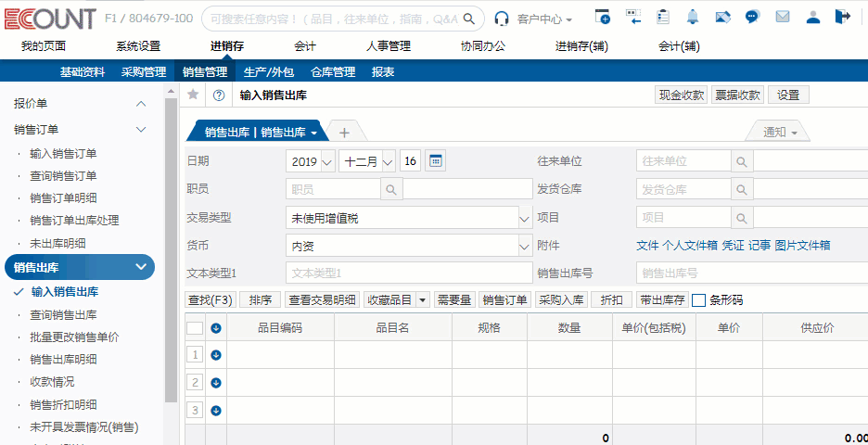
Task: Open the calendar date picker icon
Action: coord(435,161)
